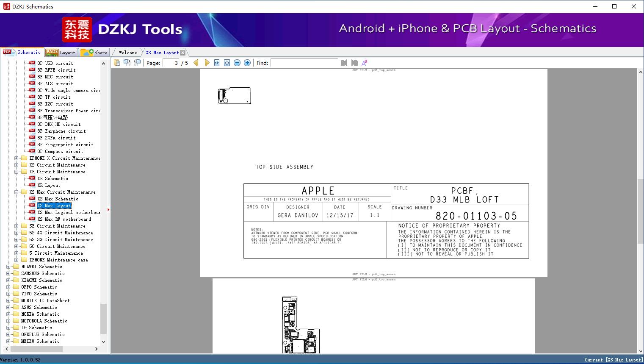The width and height of the screenshot is (644, 364).
Task: Click PDF icon beside 8P Fingerprint circuit
Action: [32, 144]
